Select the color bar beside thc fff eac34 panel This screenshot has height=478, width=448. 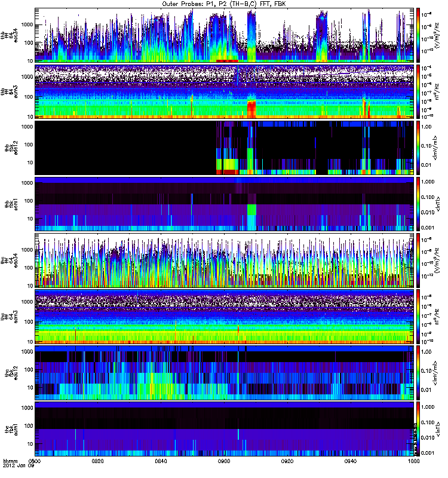pyautogui.click(x=418, y=261)
